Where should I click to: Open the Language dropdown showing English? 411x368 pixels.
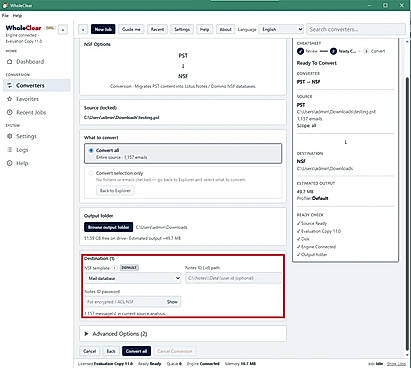coord(281,29)
